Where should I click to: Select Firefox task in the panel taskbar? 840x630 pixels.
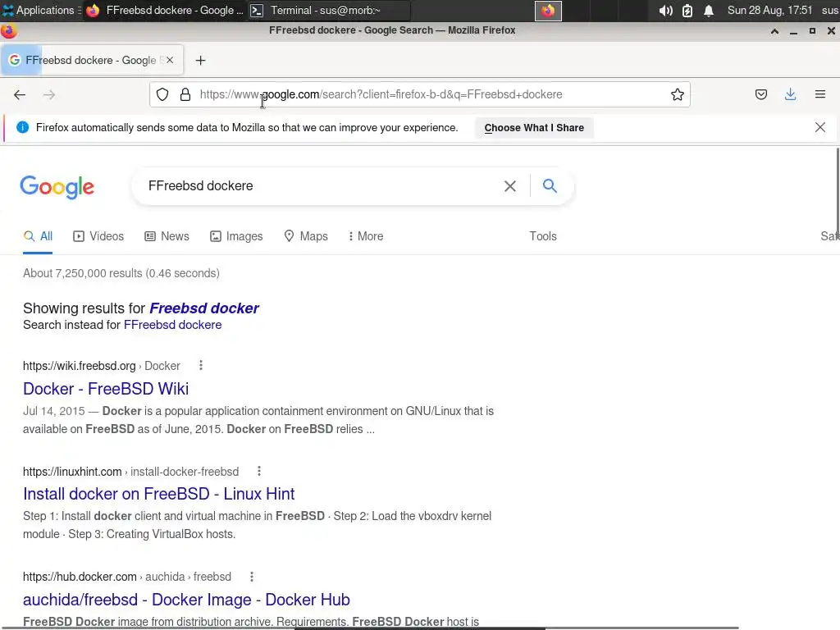[166, 11]
